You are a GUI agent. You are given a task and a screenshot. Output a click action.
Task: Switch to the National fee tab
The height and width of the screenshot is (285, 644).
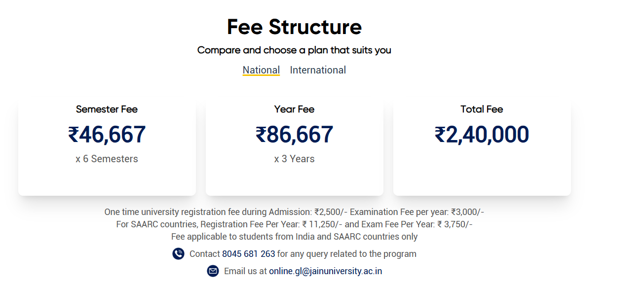261,70
